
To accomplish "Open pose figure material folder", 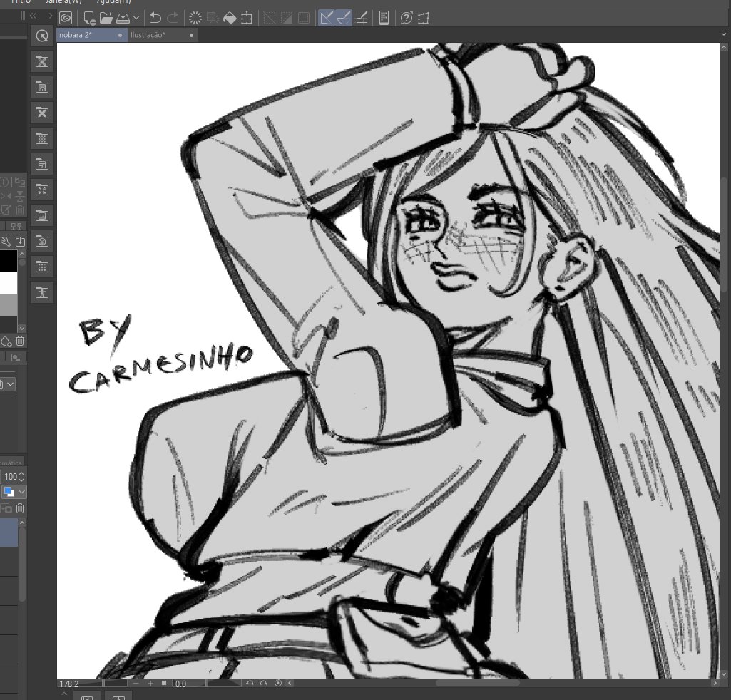I will click(x=42, y=293).
